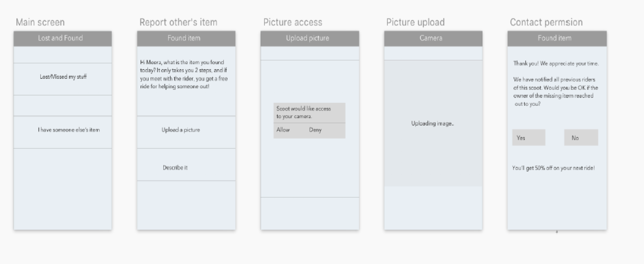The height and width of the screenshot is (264, 644).
Task: Click the Upload picture header bar
Action: tap(309, 38)
